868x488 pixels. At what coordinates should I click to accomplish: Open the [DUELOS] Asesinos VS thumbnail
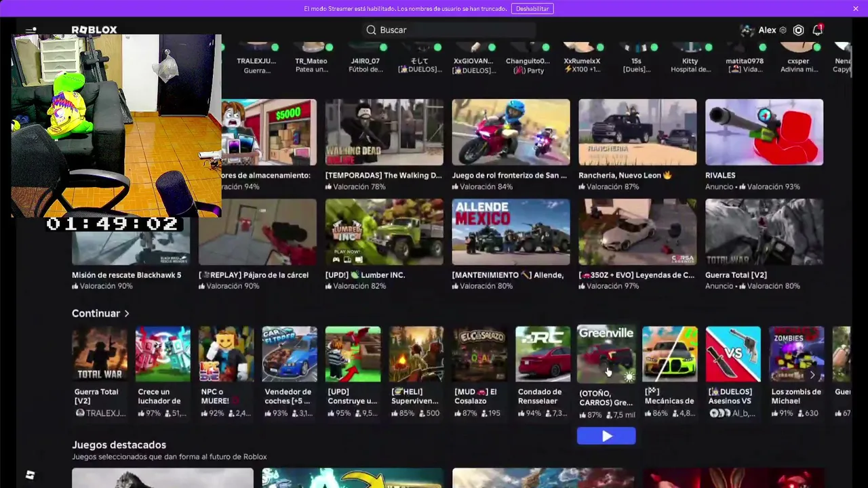click(733, 354)
